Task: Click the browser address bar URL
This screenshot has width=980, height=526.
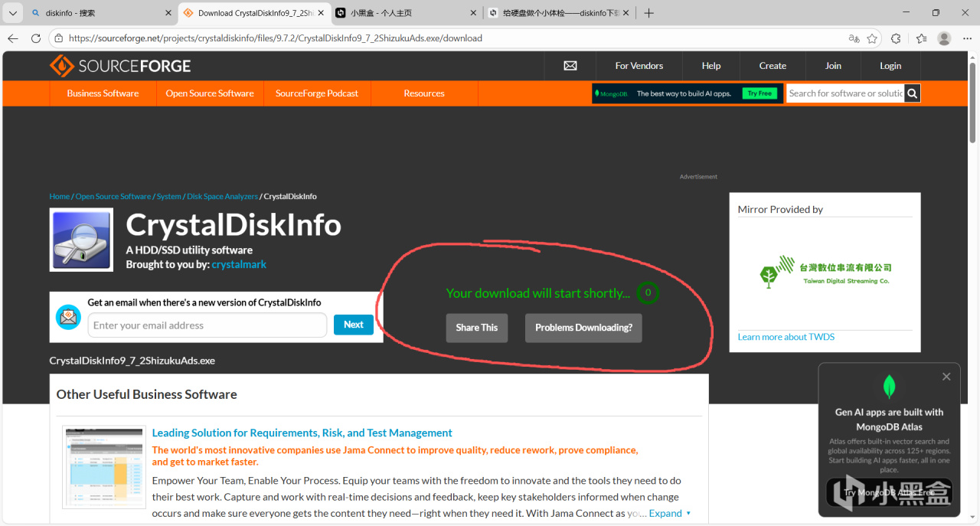Action: tap(276, 38)
